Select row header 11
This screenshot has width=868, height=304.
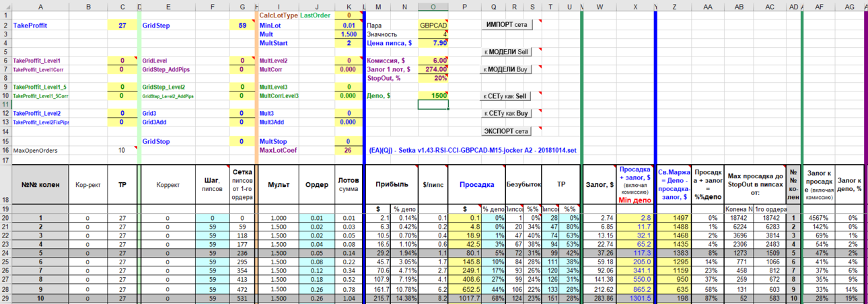tap(5, 105)
